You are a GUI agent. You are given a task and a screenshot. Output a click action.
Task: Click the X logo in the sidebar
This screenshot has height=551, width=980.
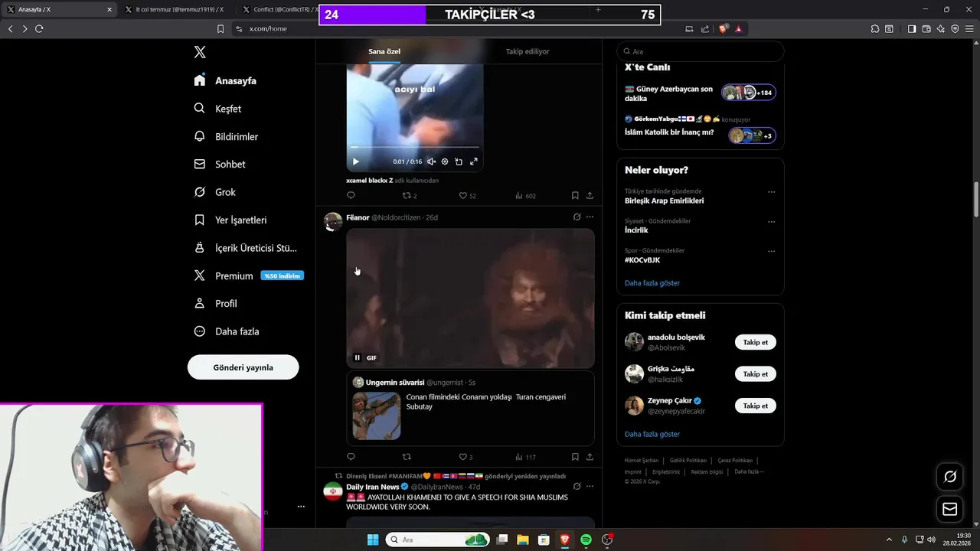pos(200,52)
